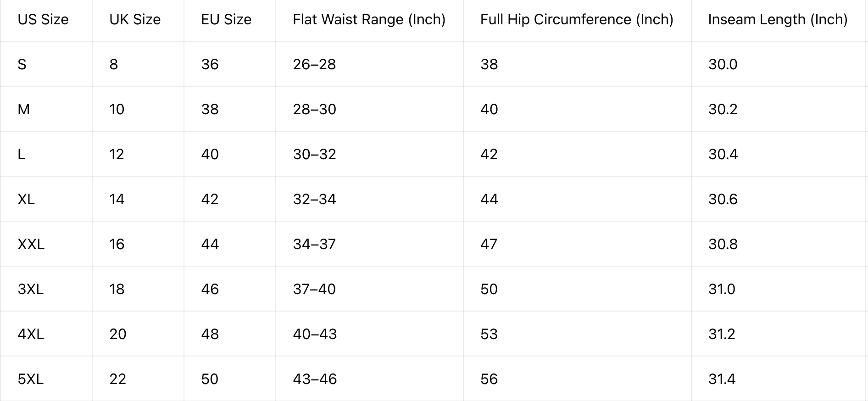Select the inseam length 30.0 cell
The width and height of the screenshot is (868, 401).
778,64
